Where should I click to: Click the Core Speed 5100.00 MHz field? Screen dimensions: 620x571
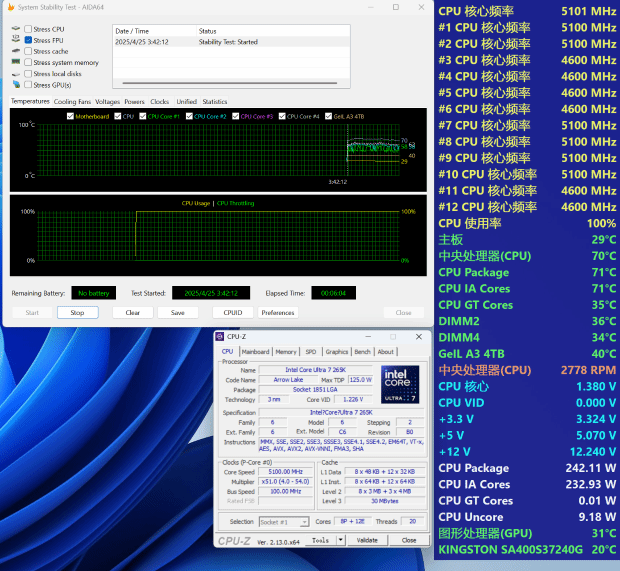(x=285, y=472)
